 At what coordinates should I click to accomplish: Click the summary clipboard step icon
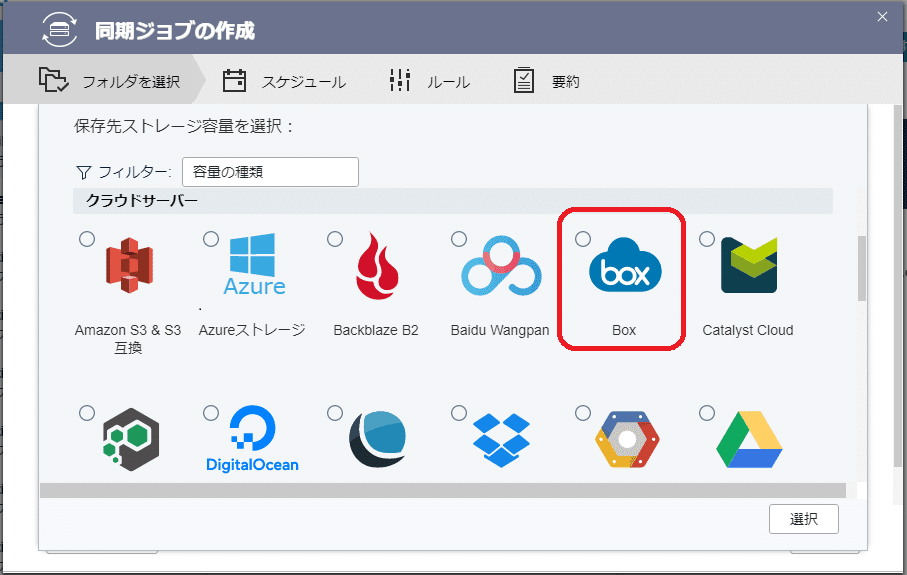[523, 80]
